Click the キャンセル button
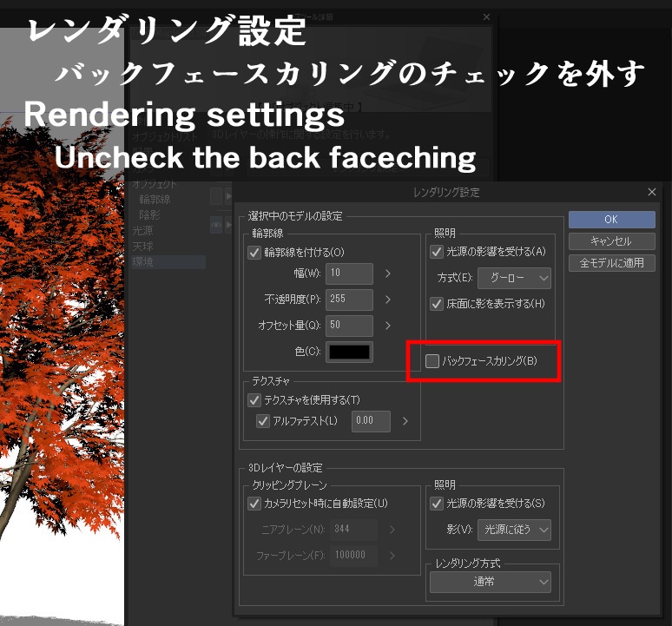Viewport: 672px width, 626px height. 611,241
